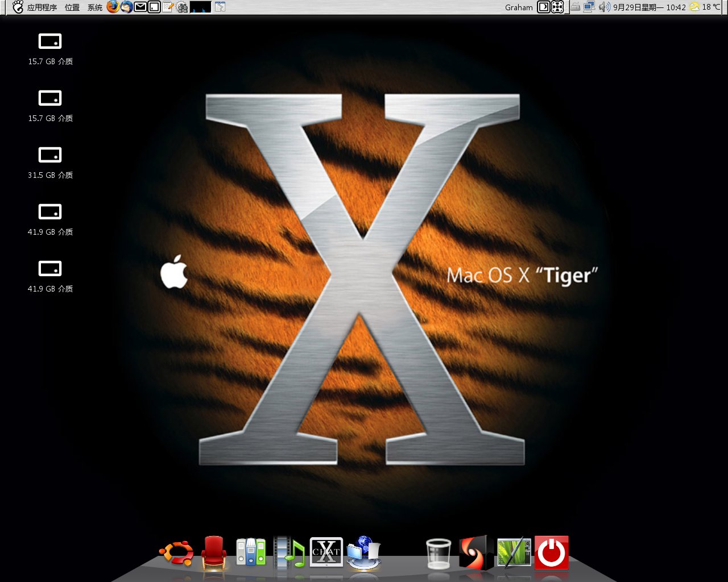728x582 pixels.
Task: Open the gear and binoculars search tool icon
Action: [182, 7]
